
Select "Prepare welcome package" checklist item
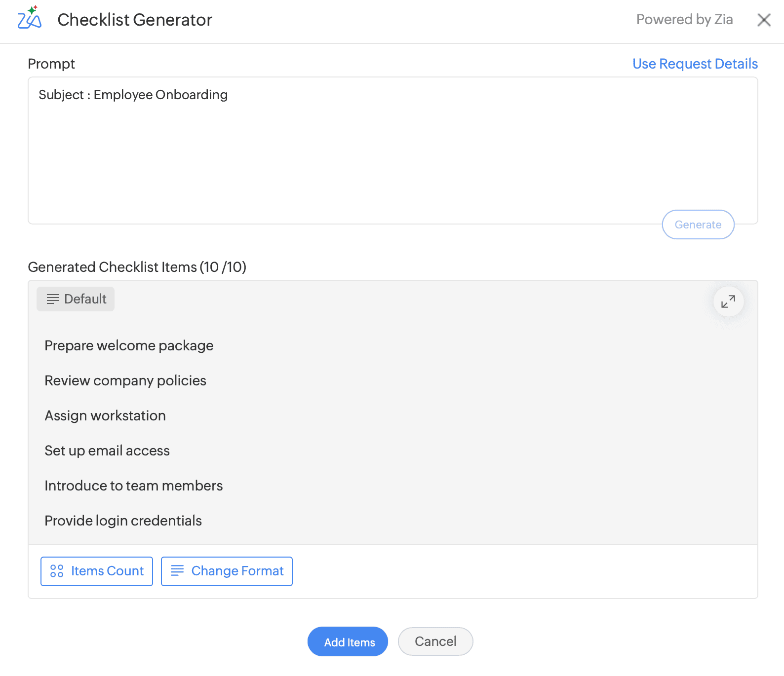(x=129, y=345)
